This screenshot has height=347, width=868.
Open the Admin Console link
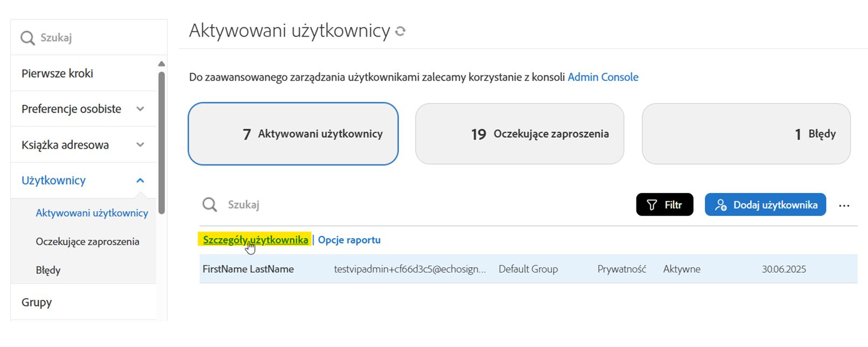coord(603,77)
